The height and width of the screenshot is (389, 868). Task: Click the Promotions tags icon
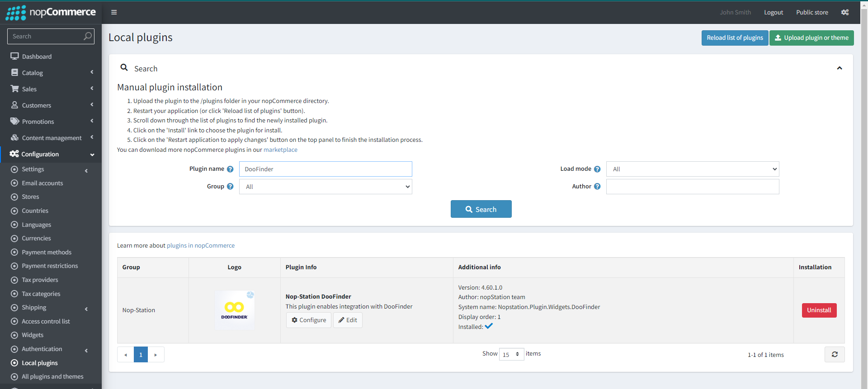click(x=14, y=122)
